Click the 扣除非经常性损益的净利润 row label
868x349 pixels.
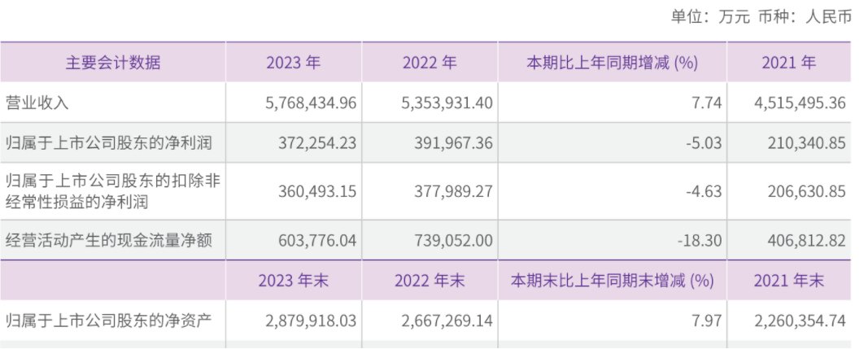113,191
